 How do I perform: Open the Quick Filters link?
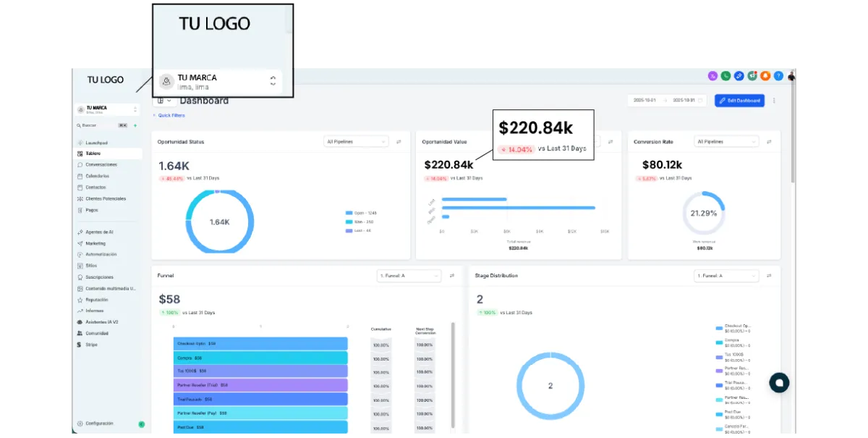coord(169,115)
